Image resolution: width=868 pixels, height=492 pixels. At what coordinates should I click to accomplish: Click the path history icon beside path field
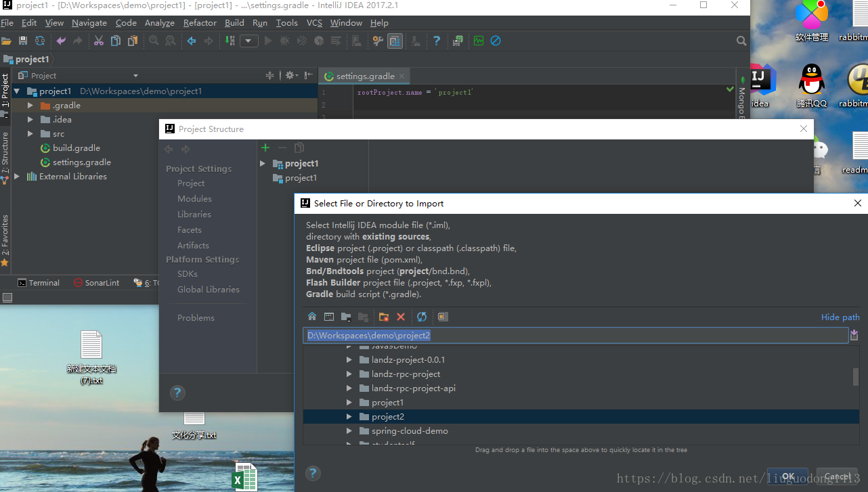tap(854, 335)
